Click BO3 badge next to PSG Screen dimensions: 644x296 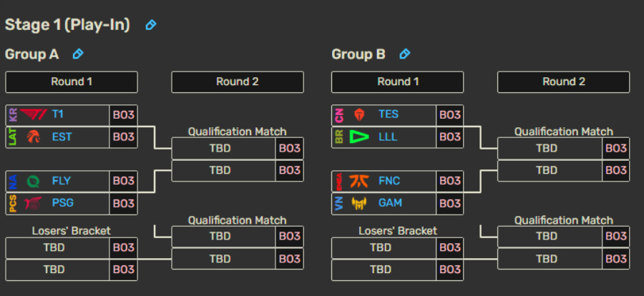coord(124,204)
